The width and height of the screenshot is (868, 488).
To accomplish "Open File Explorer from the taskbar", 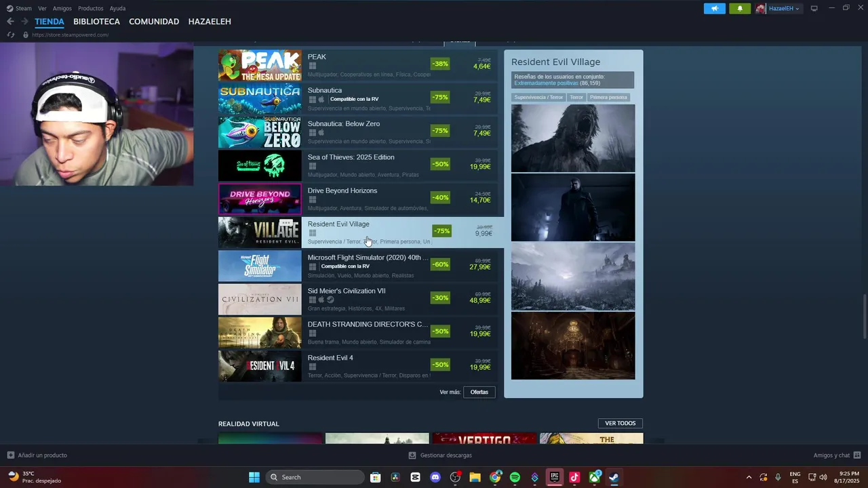I will coord(475,477).
